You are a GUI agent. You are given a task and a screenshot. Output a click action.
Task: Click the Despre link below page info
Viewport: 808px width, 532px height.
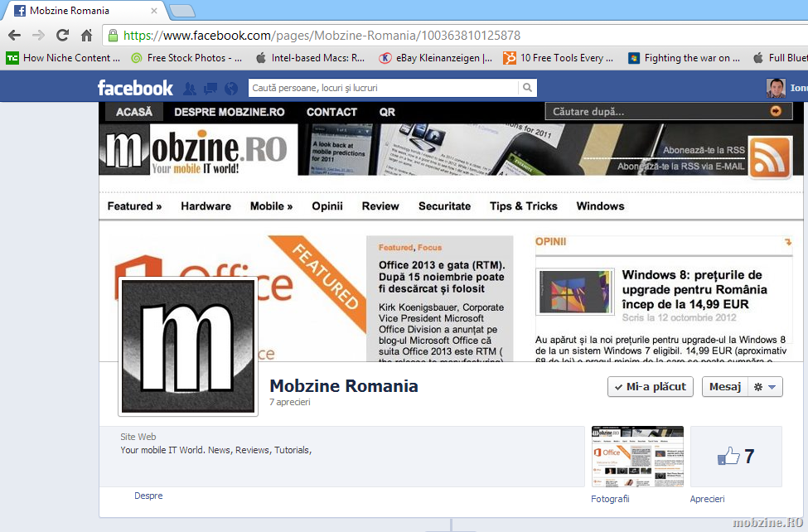[x=148, y=496]
